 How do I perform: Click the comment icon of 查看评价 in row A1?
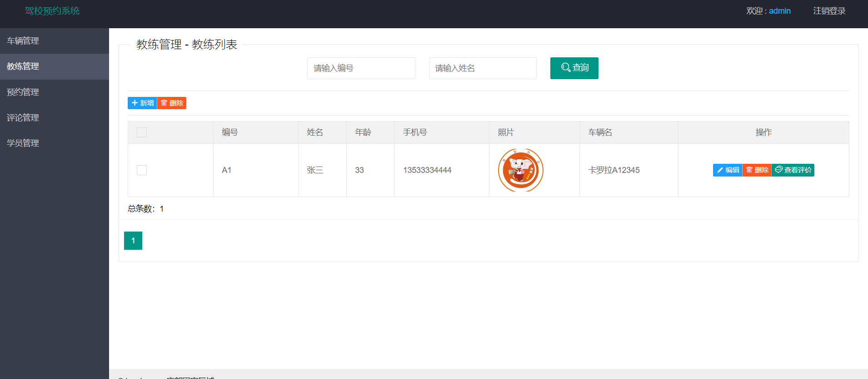tap(779, 170)
